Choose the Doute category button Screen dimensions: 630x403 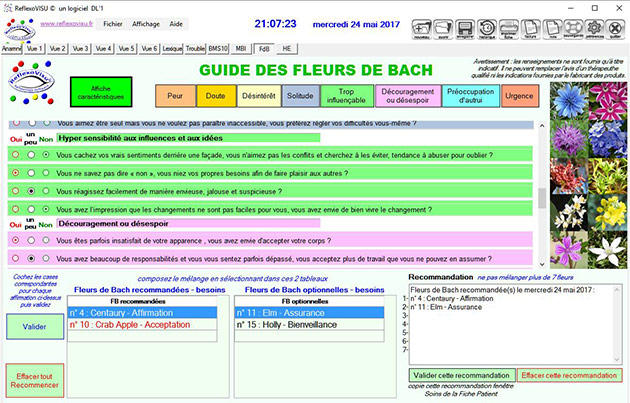(216, 96)
